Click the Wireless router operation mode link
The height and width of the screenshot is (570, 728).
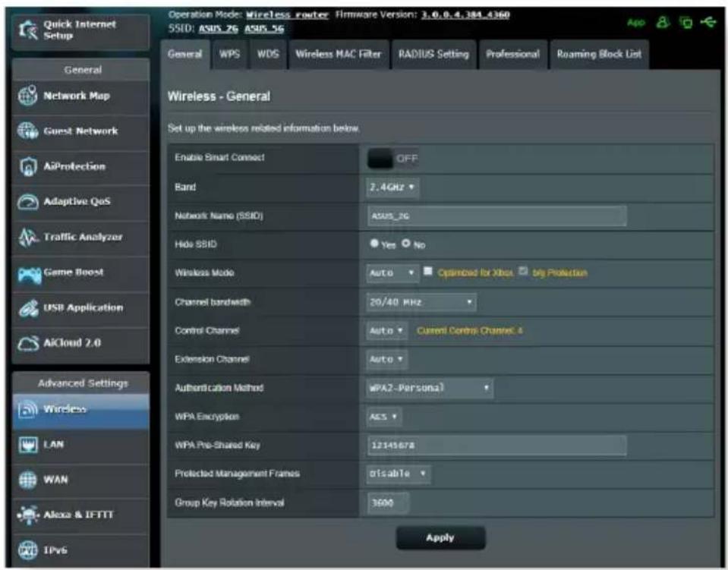287,15
